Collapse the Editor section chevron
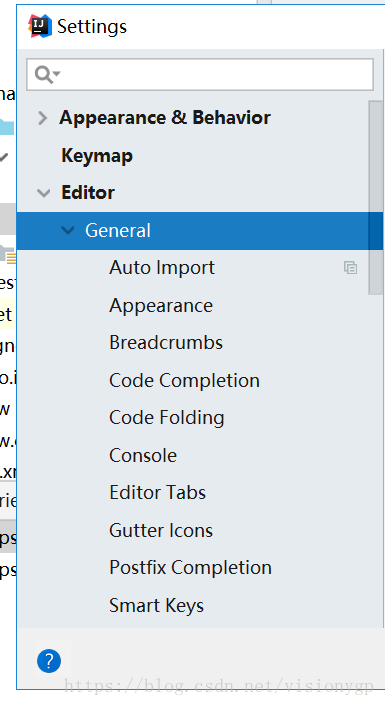This screenshot has width=385, height=706. [44, 193]
